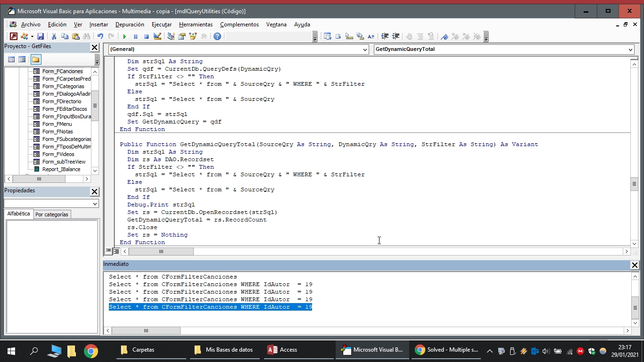Open the Depuración menu

(x=130, y=25)
